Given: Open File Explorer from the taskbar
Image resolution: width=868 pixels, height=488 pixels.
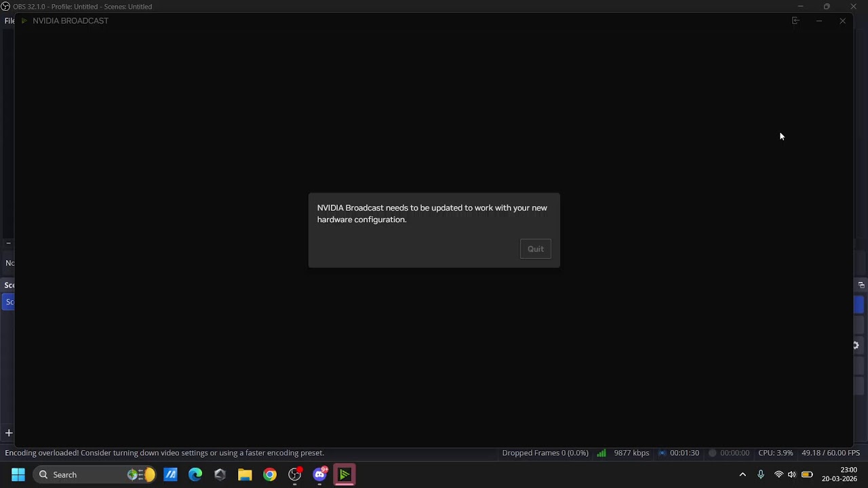Looking at the screenshot, I should click(x=245, y=474).
